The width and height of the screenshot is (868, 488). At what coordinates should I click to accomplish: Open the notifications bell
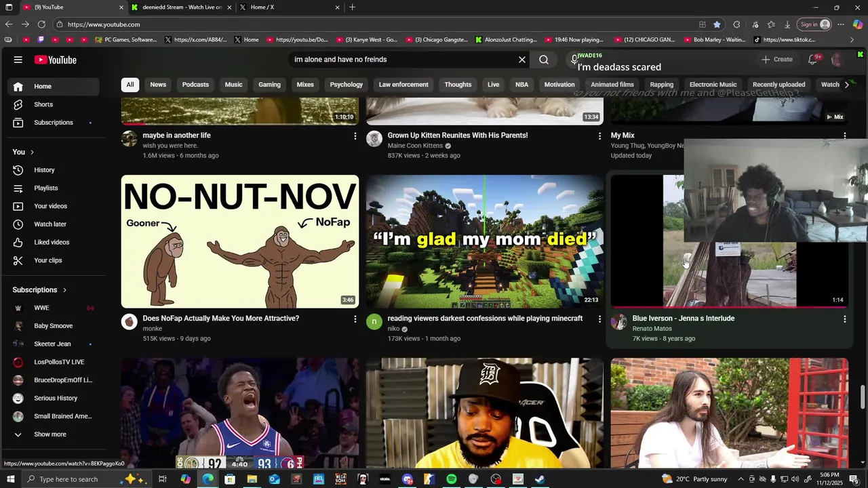coord(812,60)
